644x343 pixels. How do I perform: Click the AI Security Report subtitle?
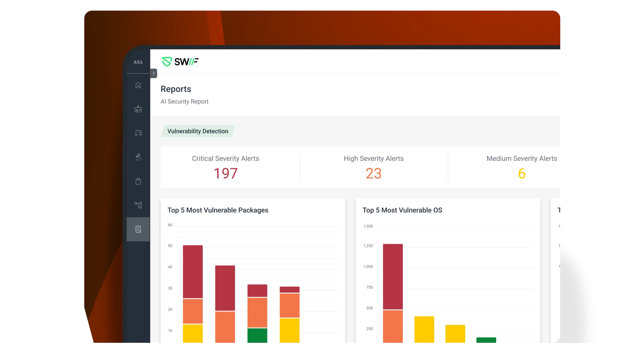[x=184, y=102]
